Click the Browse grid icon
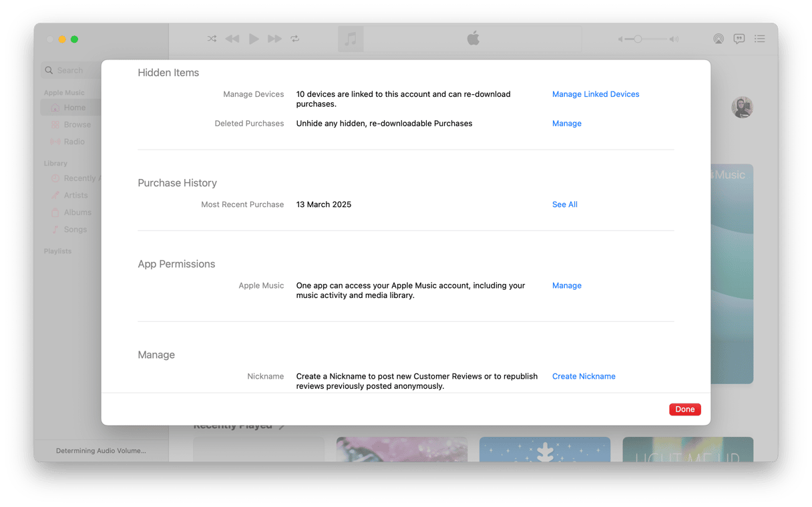This screenshot has width=812, height=507. pyautogui.click(x=55, y=125)
